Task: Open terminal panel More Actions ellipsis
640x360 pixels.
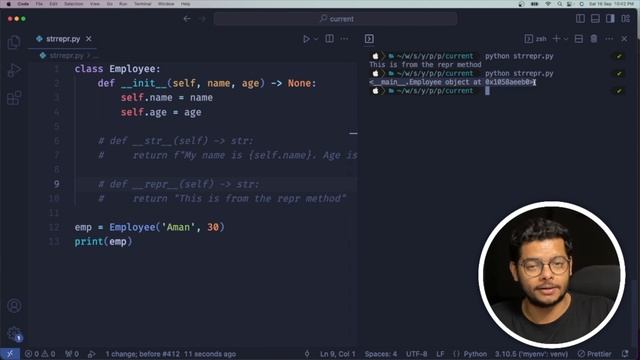Action: click(x=609, y=39)
